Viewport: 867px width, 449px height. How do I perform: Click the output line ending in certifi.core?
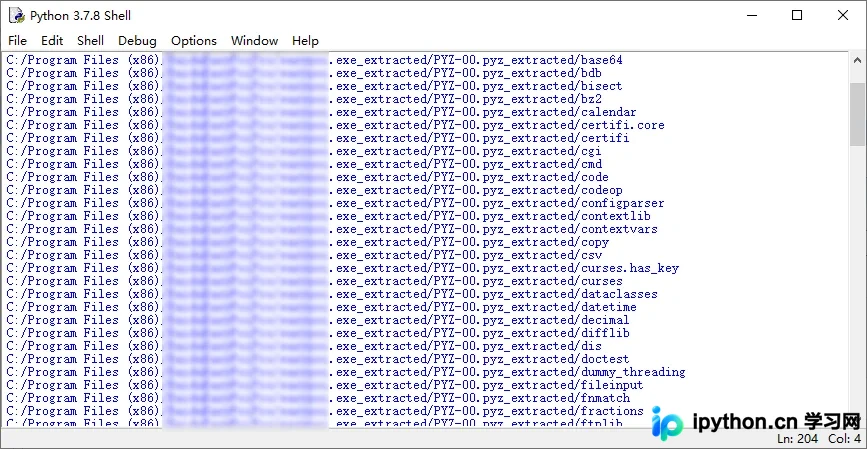(336, 125)
